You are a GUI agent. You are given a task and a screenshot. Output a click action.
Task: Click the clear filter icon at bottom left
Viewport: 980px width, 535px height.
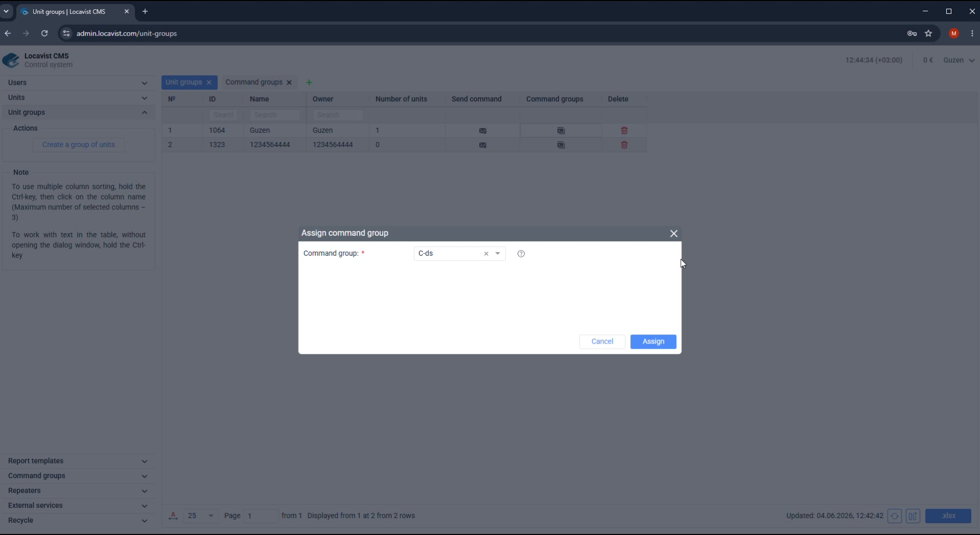(173, 516)
